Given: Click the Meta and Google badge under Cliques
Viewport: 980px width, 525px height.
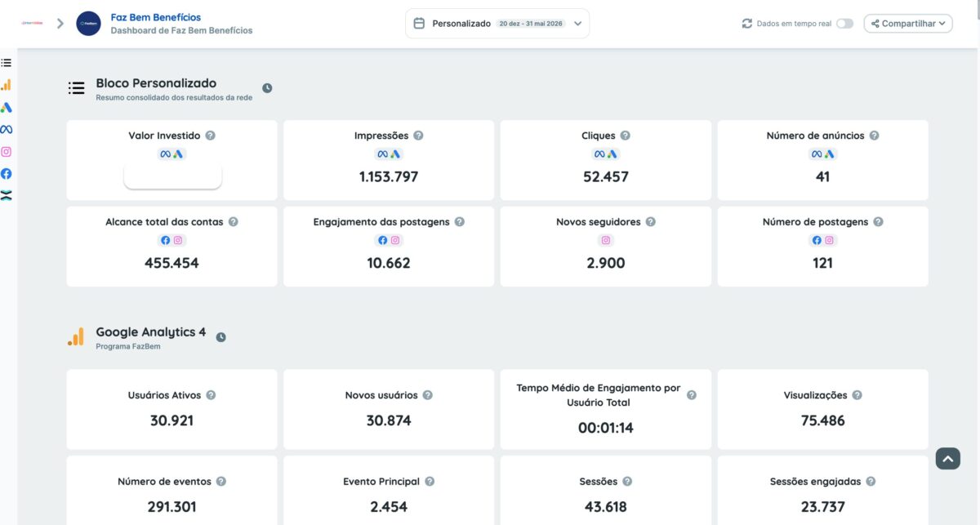Looking at the screenshot, I should [606, 153].
